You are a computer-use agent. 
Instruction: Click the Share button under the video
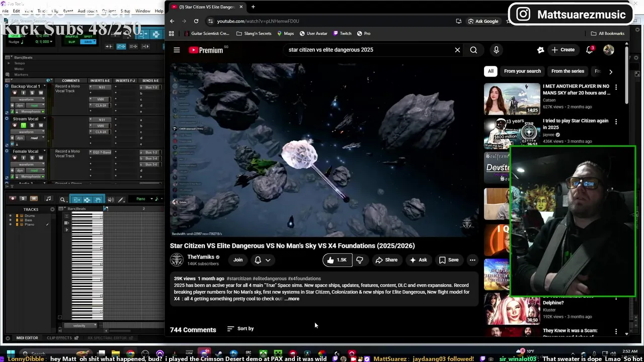(386, 260)
